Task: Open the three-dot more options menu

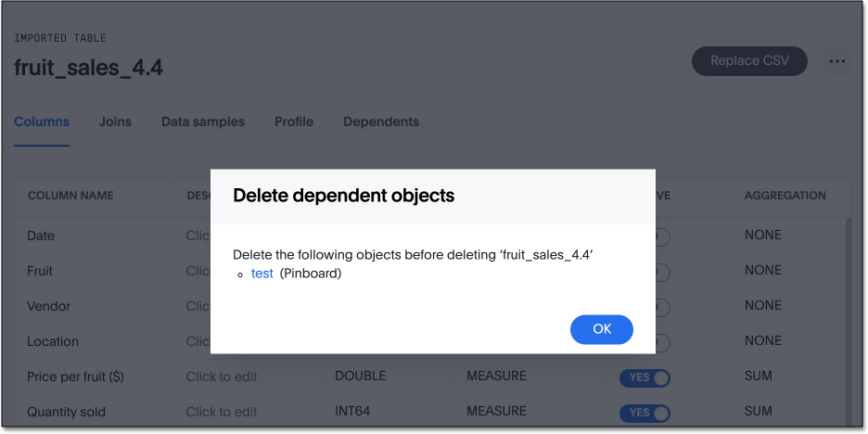Action: (837, 61)
